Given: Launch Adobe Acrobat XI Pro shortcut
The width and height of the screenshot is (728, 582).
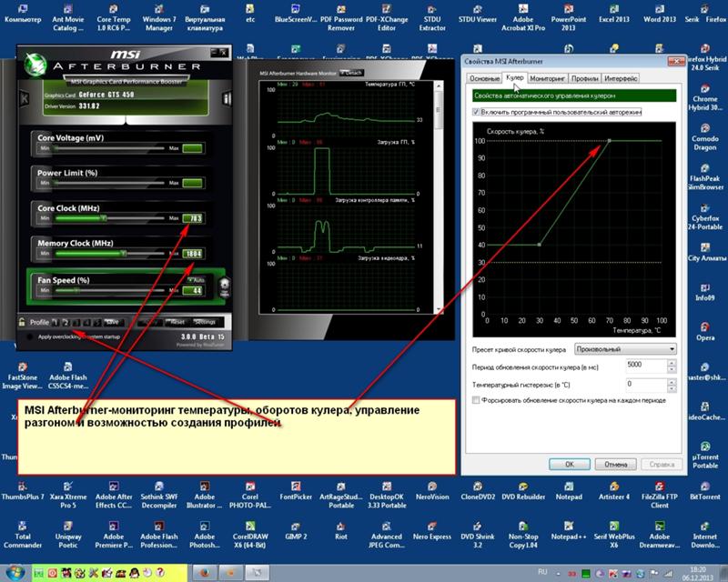Looking at the screenshot, I should tap(522, 16).
